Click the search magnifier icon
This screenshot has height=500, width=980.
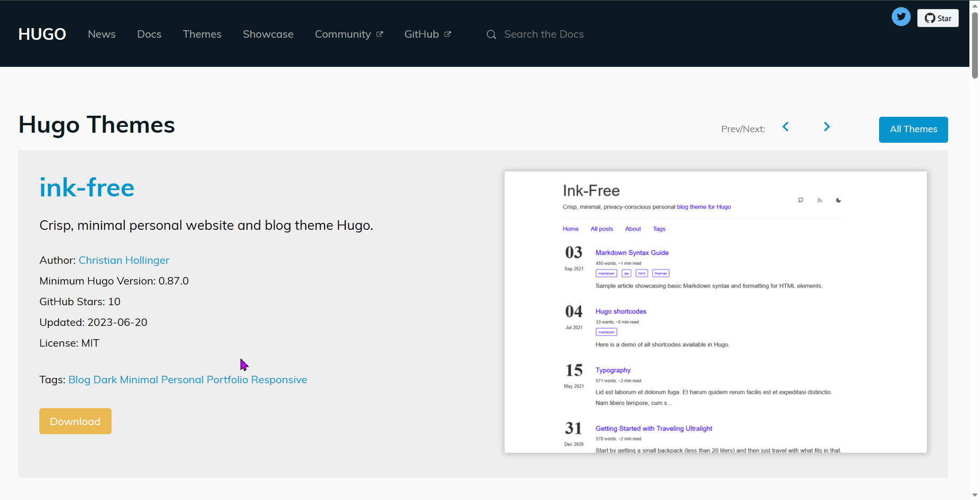[491, 35]
